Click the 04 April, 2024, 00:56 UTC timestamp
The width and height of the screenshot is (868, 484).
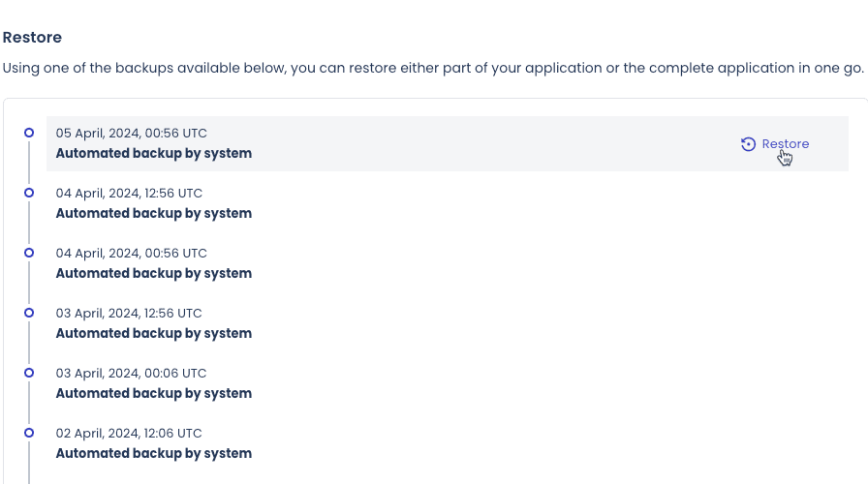click(131, 254)
